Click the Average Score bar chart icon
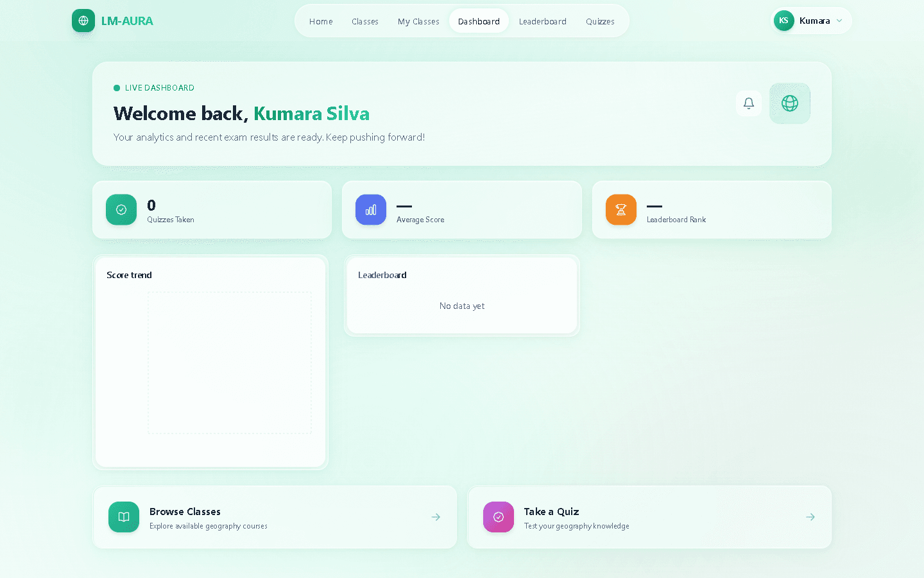 point(371,210)
